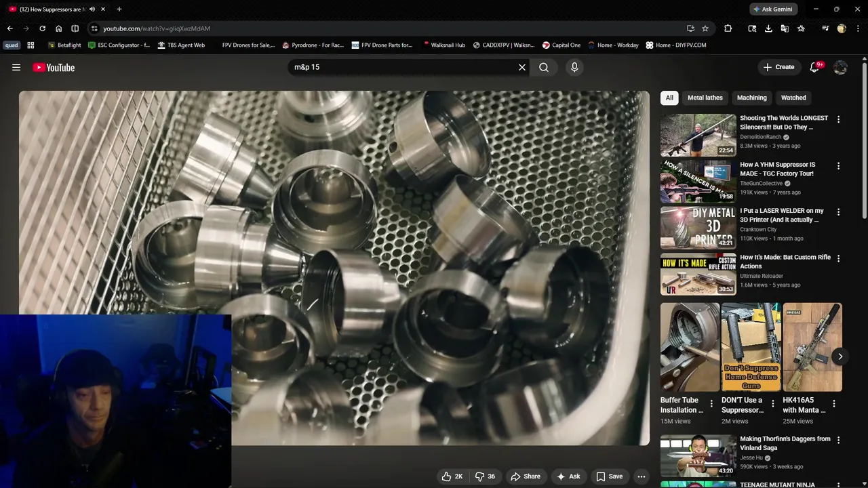Open the media control playlist icon
The width and height of the screenshot is (868, 488).
pos(825,28)
